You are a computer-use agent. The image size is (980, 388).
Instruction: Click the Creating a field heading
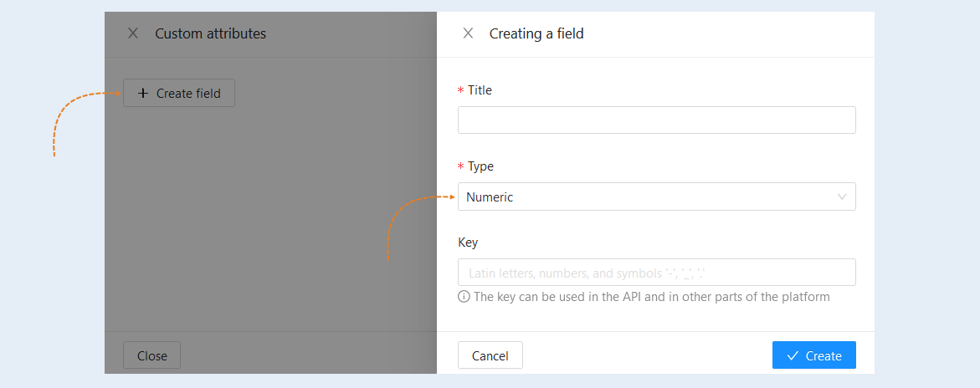[x=536, y=33]
